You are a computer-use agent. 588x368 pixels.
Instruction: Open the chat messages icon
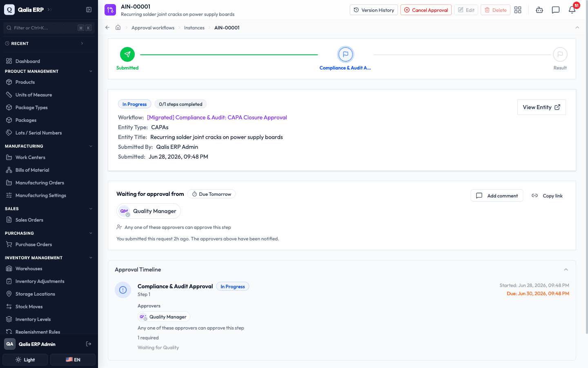556,10
